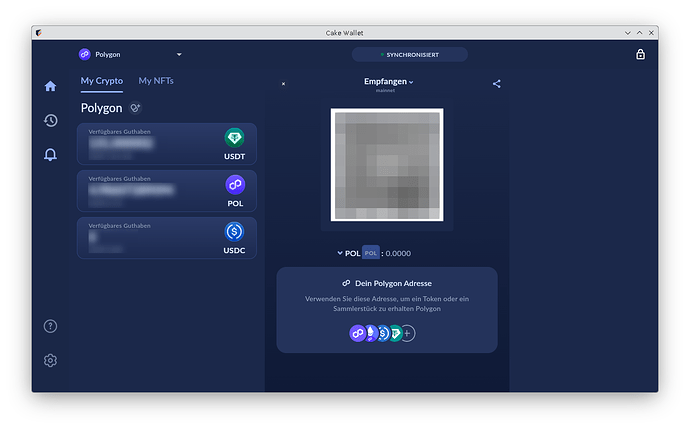Click the SYNCHRONISIERT status button
The image size is (690, 429).
point(410,55)
